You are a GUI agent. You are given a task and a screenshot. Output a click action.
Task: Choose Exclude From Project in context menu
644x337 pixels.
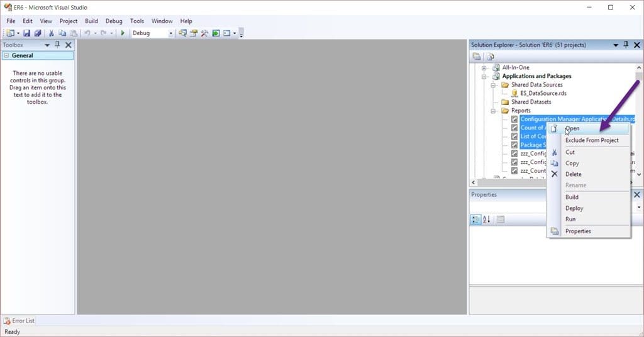tap(589, 140)
